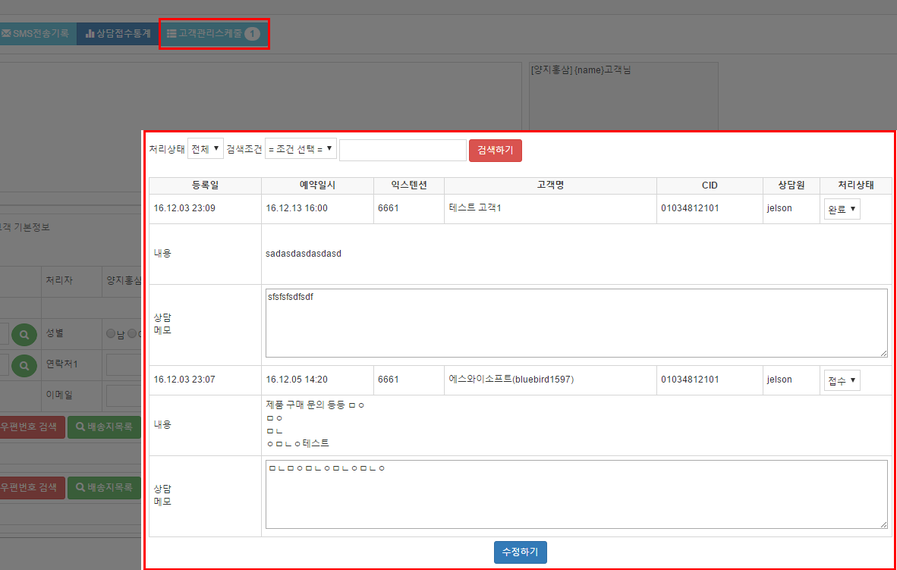Screen dimensions: 897x570
Task: Click the upper green 배송지목록 button
Action: [x=104, y=427]
